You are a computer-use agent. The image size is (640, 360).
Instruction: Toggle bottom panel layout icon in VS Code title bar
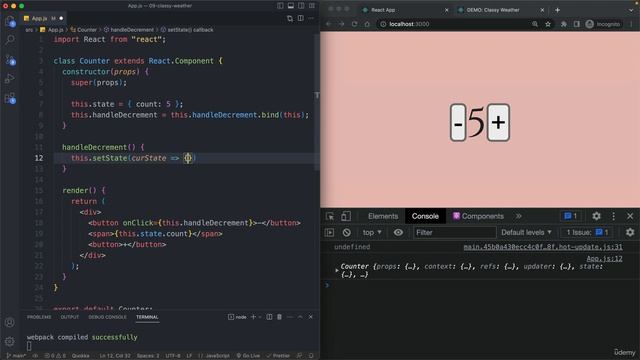291,6
